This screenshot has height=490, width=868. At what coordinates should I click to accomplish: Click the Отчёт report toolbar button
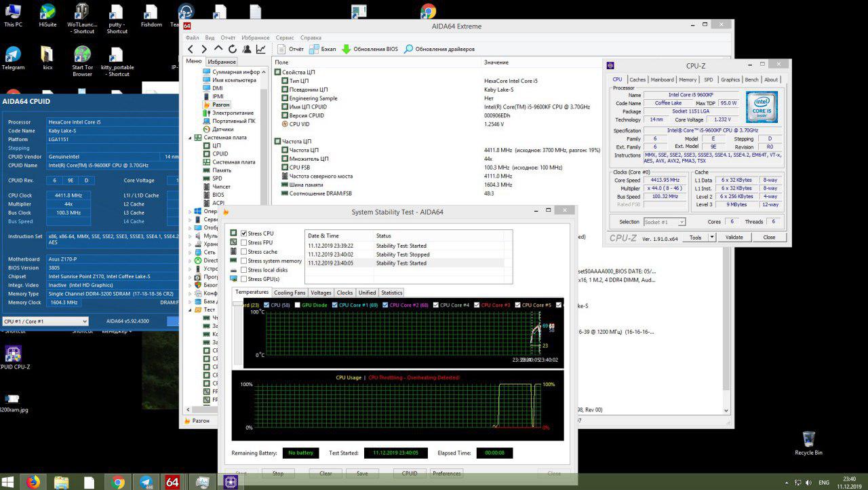290,49
